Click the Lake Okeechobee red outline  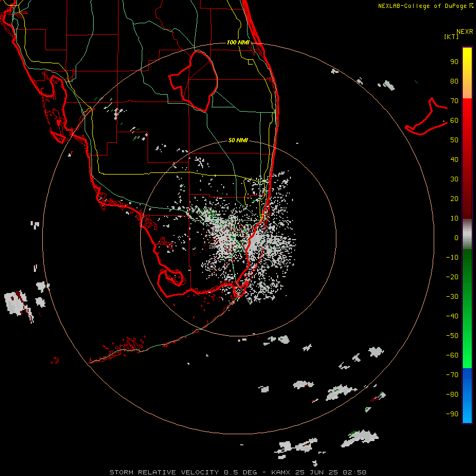pos(193,81)
